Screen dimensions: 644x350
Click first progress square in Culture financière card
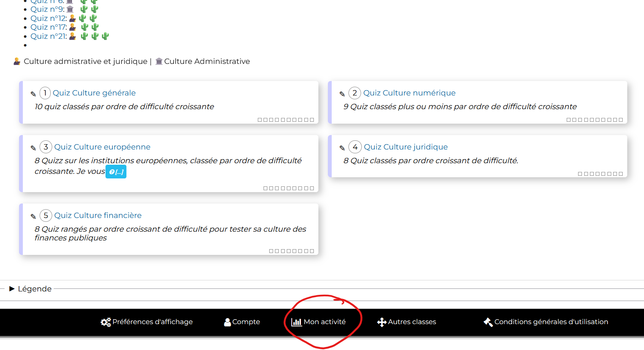(271, 251)
